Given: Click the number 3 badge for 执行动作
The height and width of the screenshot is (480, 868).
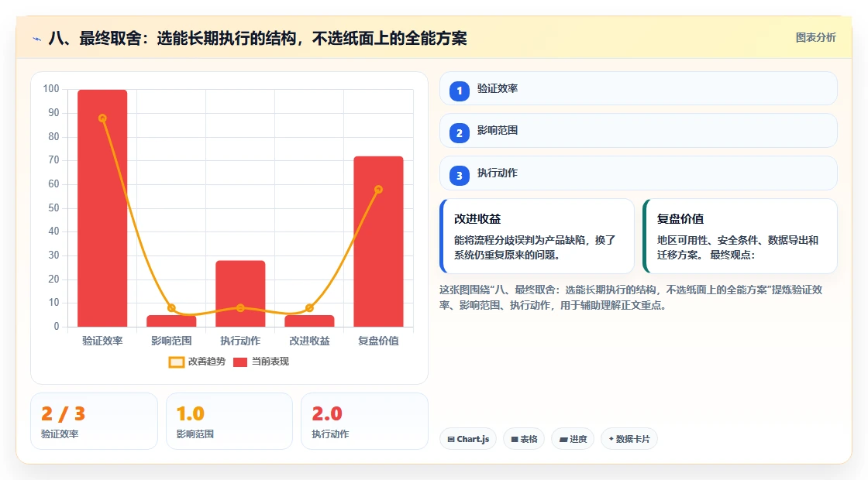Looking at the screenshot, I should tap(460, 175).
